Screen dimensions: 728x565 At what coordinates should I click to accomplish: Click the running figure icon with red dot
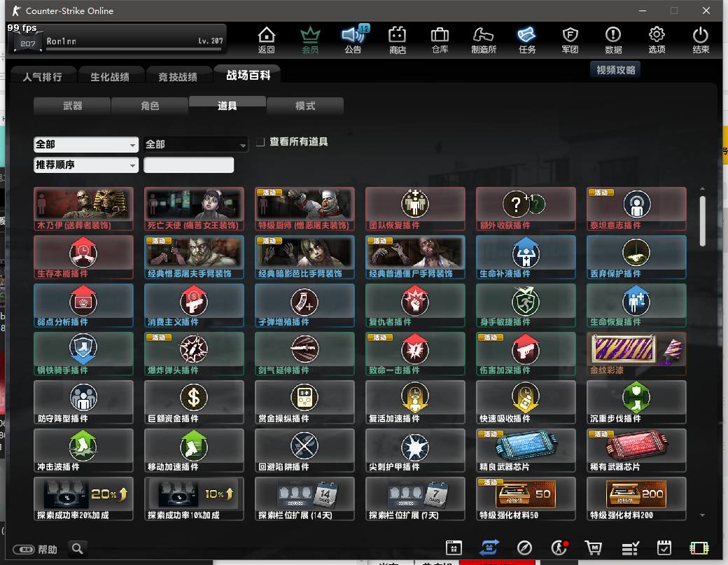(559, 547)
